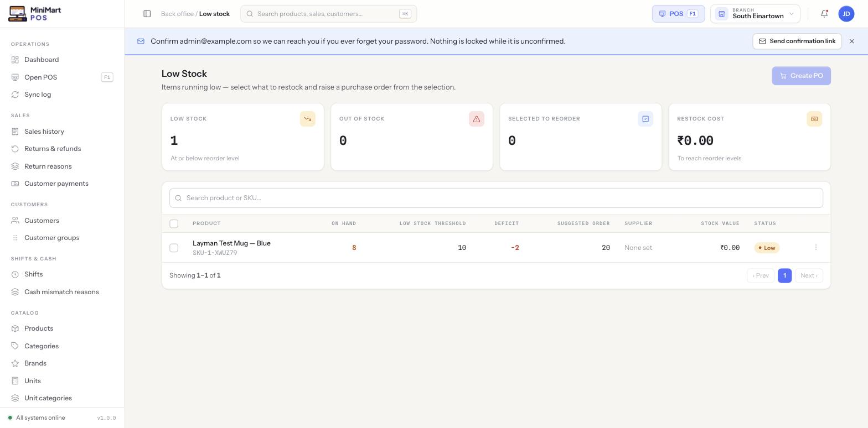Click SKU-1-XWUZ79 text
The height and width of the screenshot is (428, 868).
click(215, 253)
